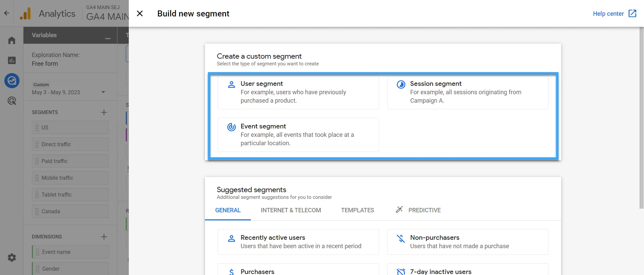The width and height of the screenshot is (644, 275).
Task: Choose the Session segment card
Action: (468, 92)
